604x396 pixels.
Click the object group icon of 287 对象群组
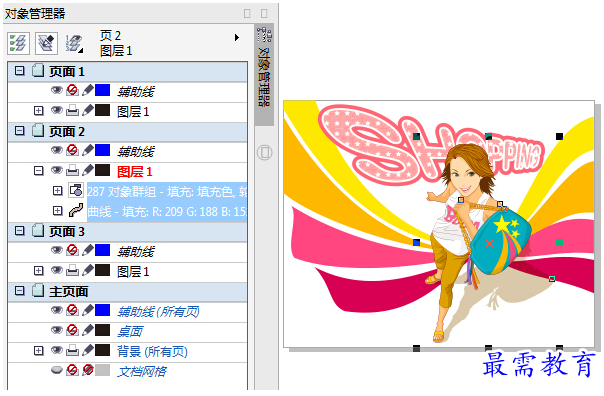76,190
